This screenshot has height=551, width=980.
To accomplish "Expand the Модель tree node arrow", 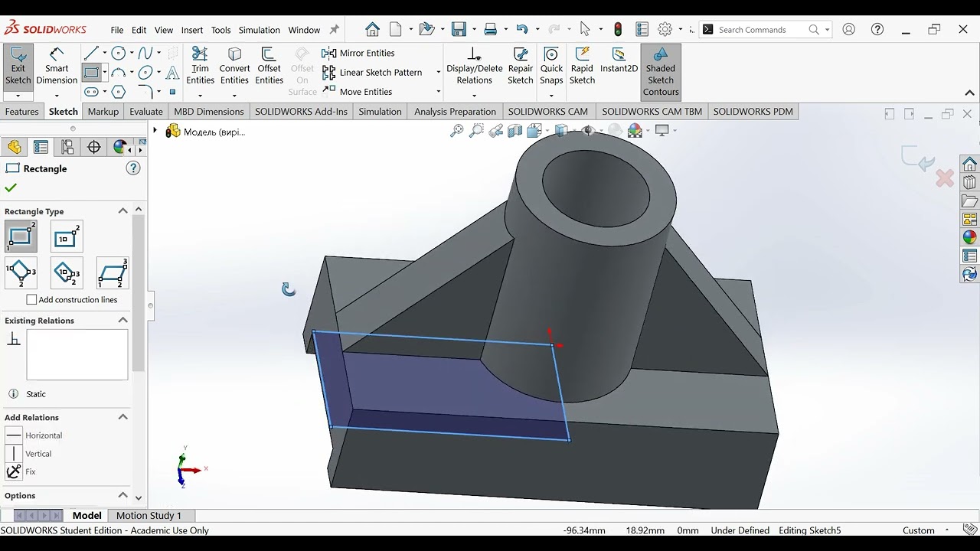I will point(155,131).
